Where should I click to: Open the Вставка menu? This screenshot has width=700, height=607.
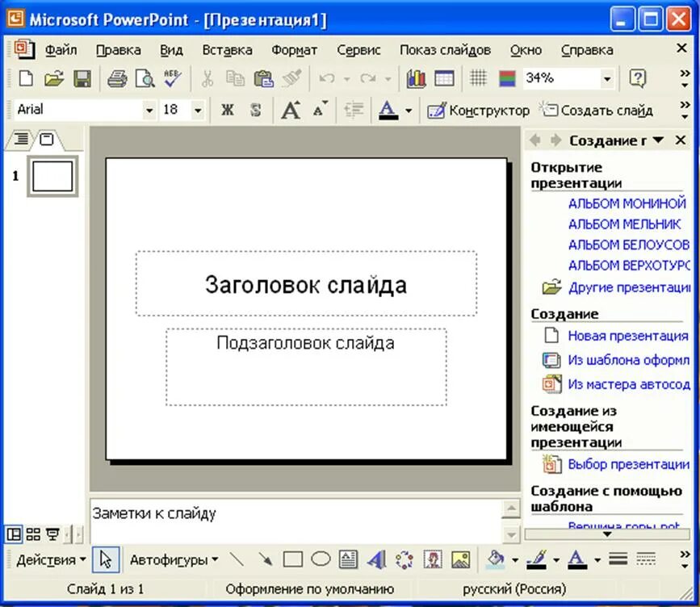click(227, 50)
